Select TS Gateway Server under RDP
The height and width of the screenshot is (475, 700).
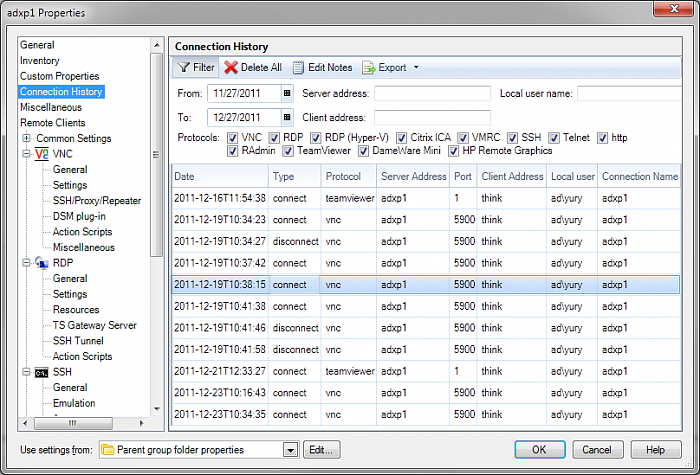pos(94,325)
